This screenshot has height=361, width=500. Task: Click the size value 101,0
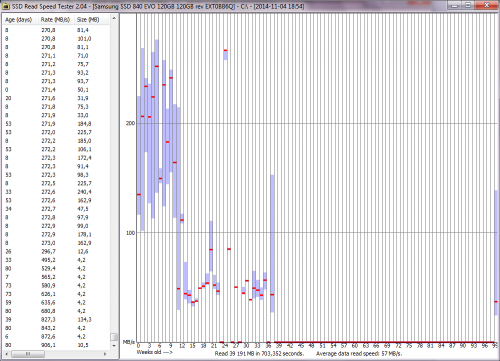[x=84, y=39]
